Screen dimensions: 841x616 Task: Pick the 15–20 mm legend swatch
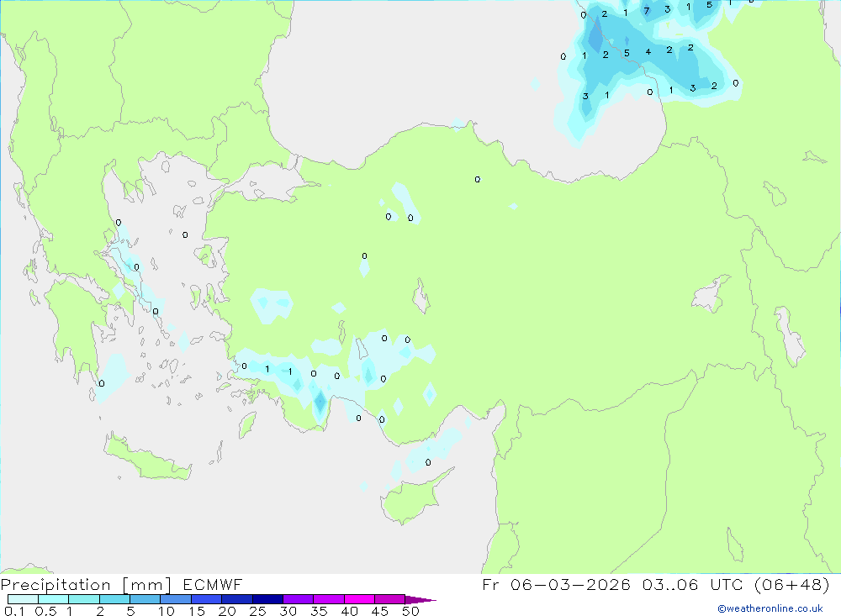point(206,599)
